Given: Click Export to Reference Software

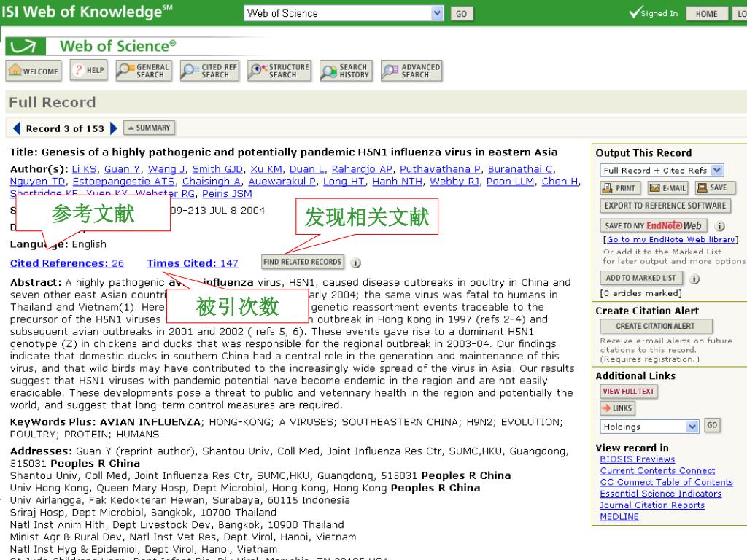Looking at the screenshot, I should (665, 206).
